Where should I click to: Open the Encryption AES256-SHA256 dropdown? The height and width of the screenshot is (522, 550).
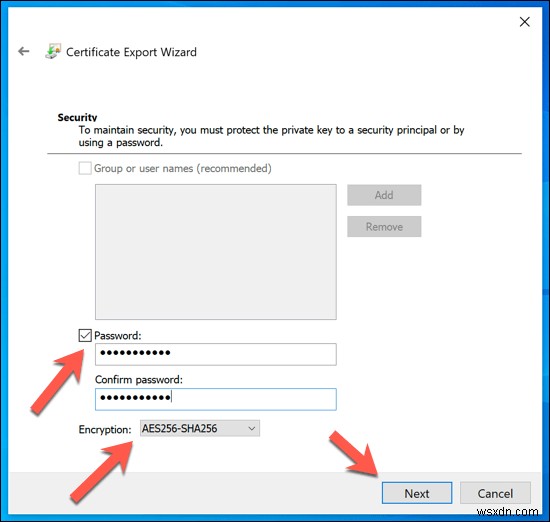pyautogui.click(x=200, y=428)
